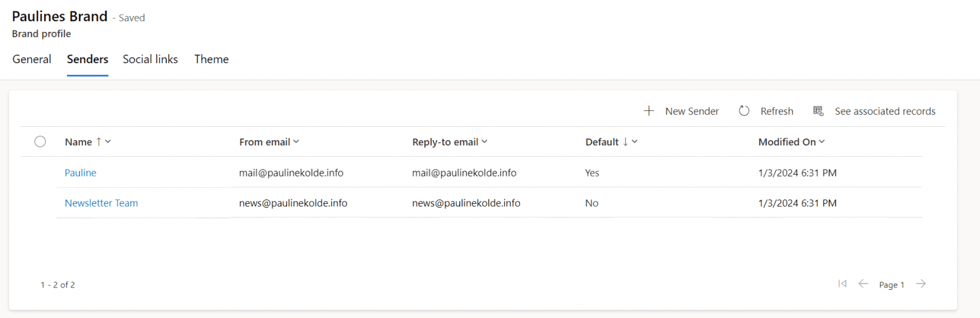The height and width of the screenshot is (318, 980).
Task: Go to previous page arrow
Action: tap(863, 284)
